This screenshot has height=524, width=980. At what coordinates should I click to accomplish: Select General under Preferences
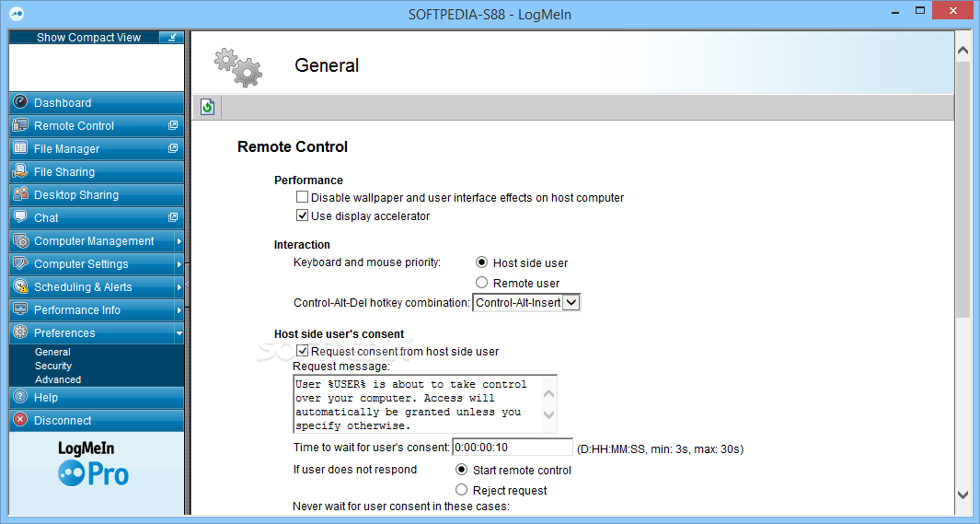(x=52, y=352)
